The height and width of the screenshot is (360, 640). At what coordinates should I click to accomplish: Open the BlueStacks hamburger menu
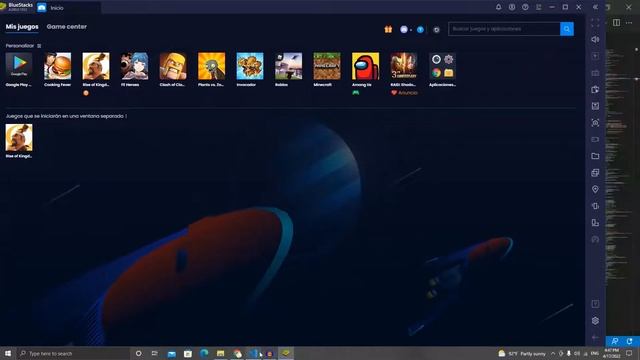tap(539, 7)
